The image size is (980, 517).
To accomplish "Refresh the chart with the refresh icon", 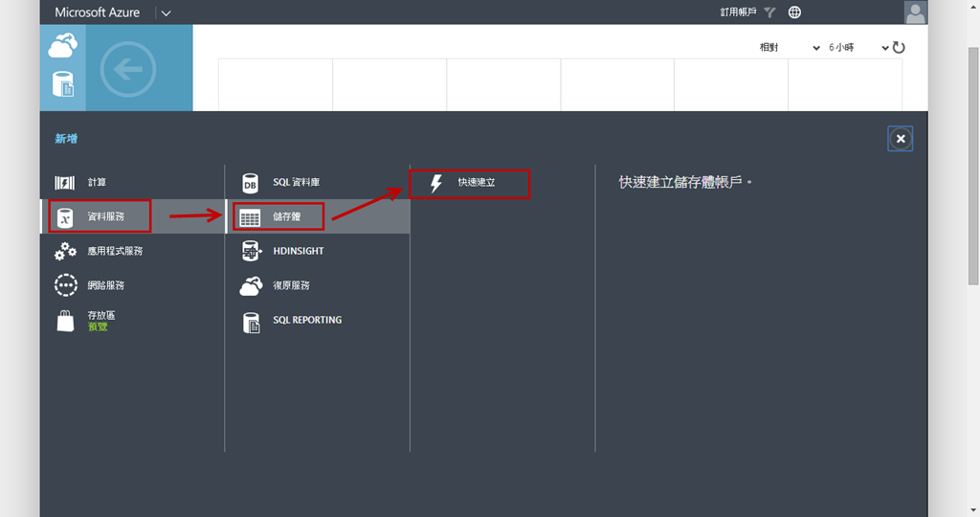I will pyautogui.click(x=899, y=48).
